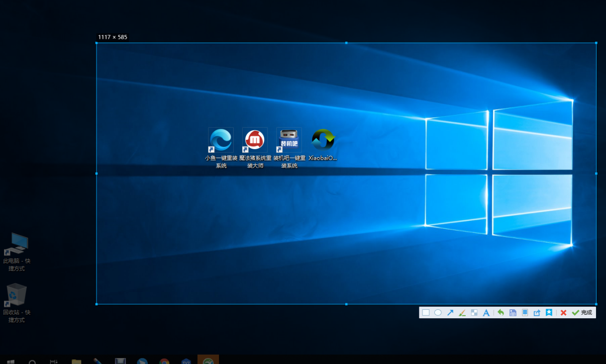The image size is (606, 364).
Task: Undo last annotation with green arrow
Action: [501, 313]
